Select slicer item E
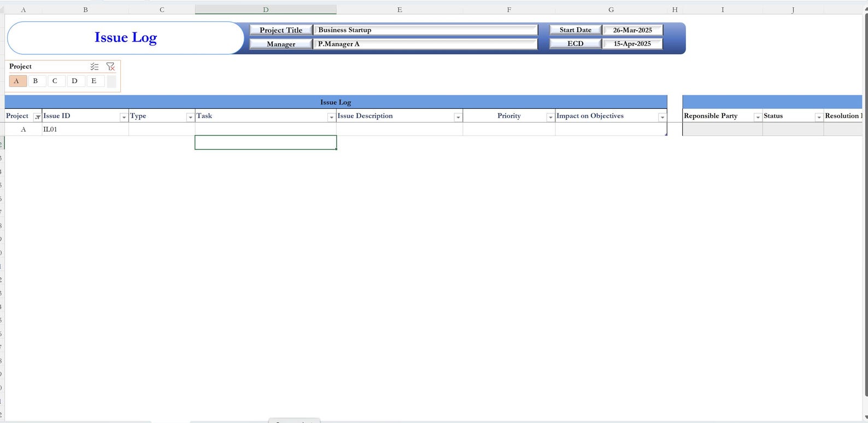This screenshot has height=423, width=868. 95,81
